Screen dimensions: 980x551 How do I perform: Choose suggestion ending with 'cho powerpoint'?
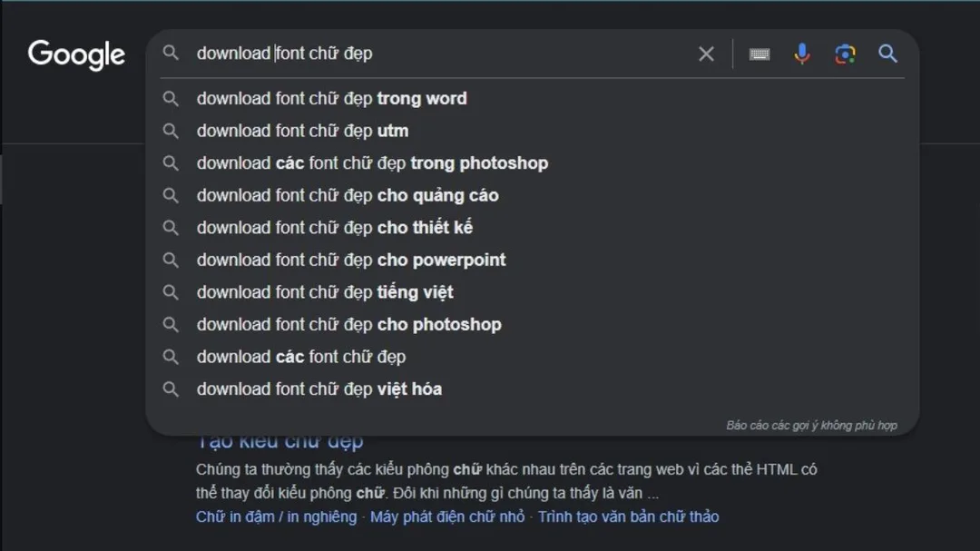350,260
